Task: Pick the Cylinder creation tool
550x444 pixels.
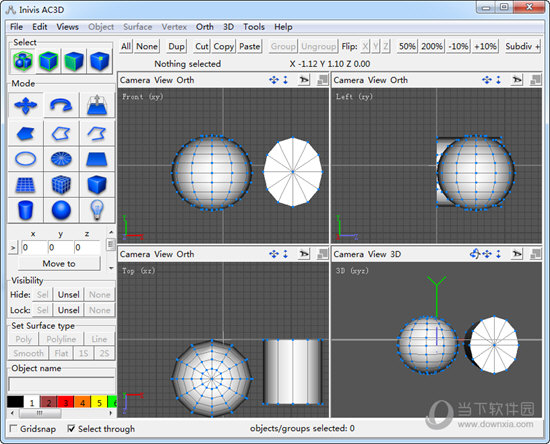Action: 26,210
